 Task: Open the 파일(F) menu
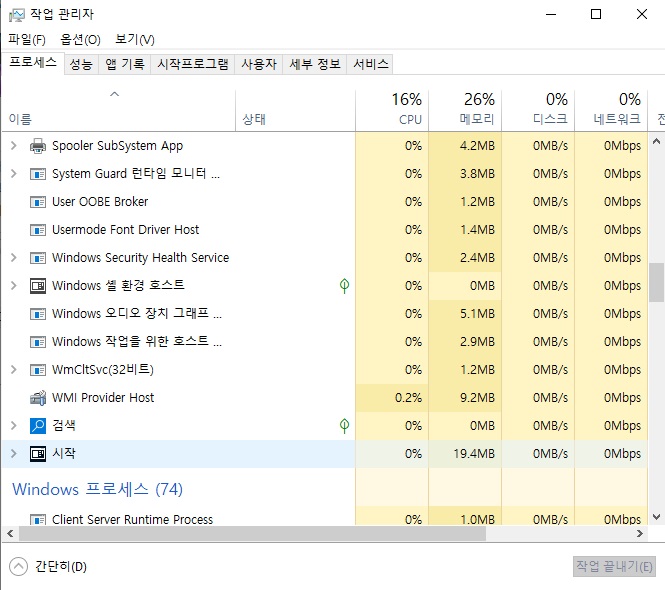(x=27, y=39)
